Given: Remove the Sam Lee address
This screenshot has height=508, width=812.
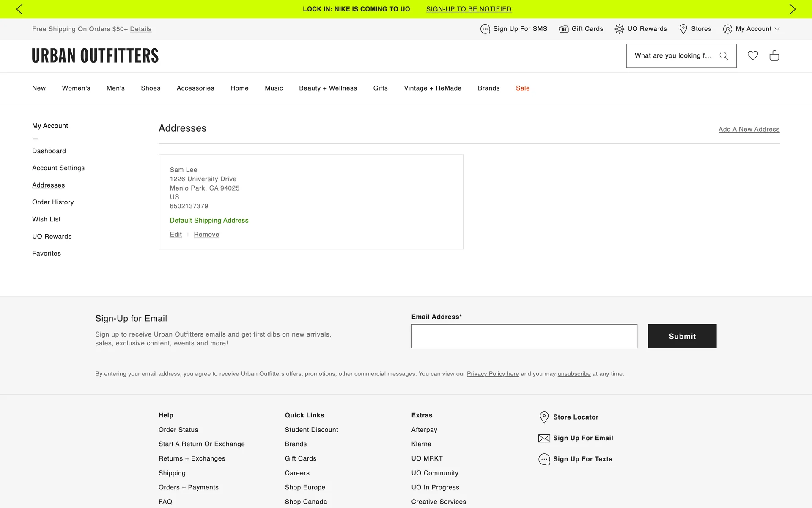Looking at the screenshot, I should [206, 235].
